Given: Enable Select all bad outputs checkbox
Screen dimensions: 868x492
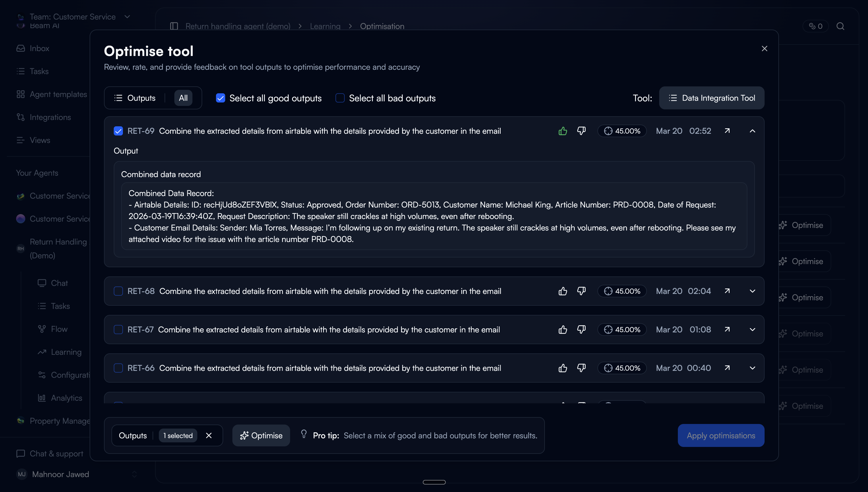Looking at the screenshot, I should (340, 98).
